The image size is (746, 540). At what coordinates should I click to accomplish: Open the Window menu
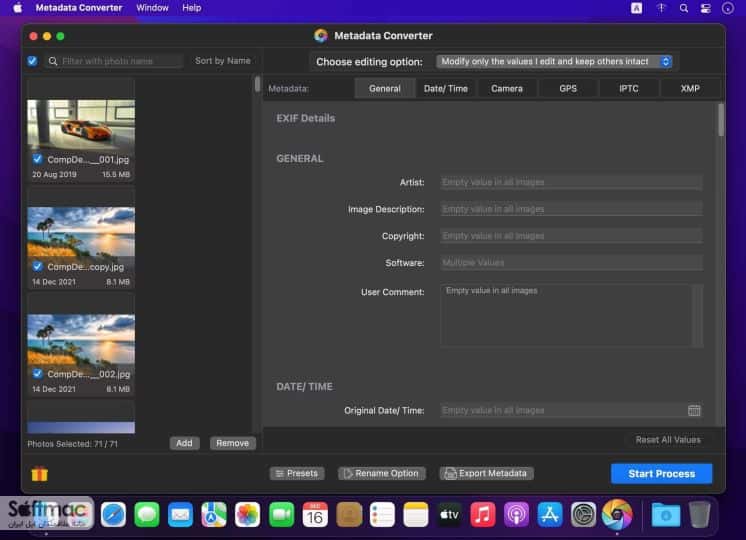152,8
